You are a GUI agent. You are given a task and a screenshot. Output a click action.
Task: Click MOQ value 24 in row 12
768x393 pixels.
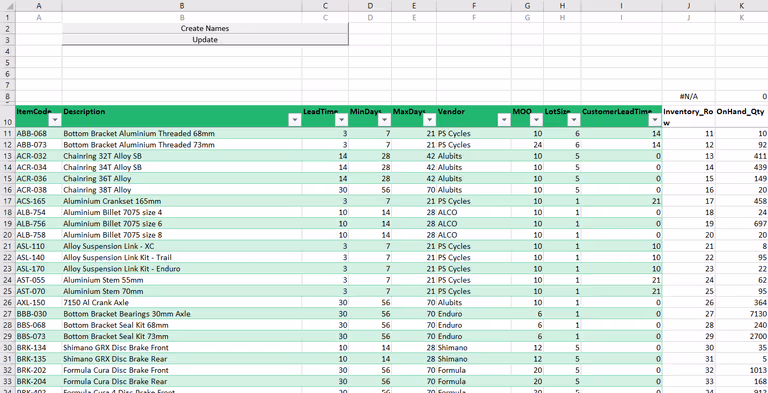527,145
